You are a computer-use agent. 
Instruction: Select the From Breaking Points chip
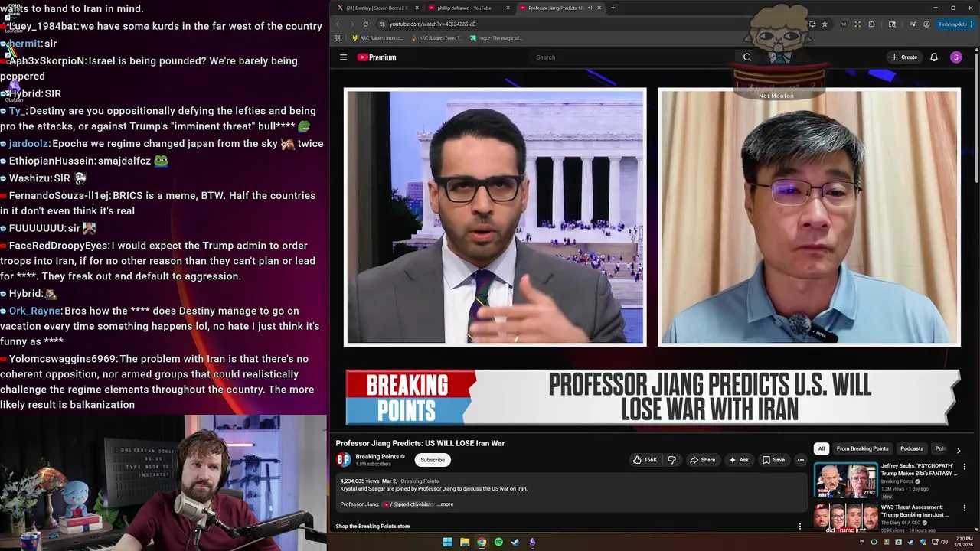coord(862,448)
